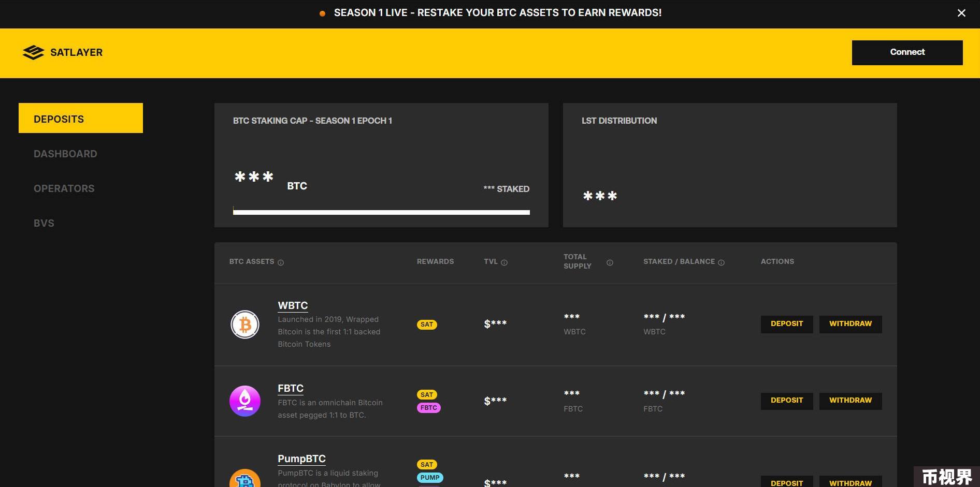The image size is (980, 487).
Task: Click the Total Supply column header
Action: (x=578, y=261)
